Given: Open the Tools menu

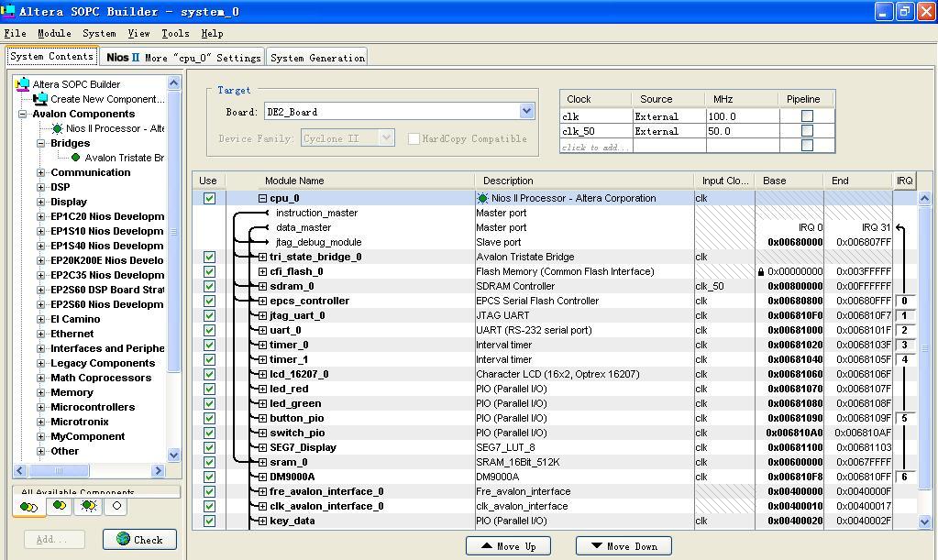Looking at the screenshot, I should coord(175,34).
